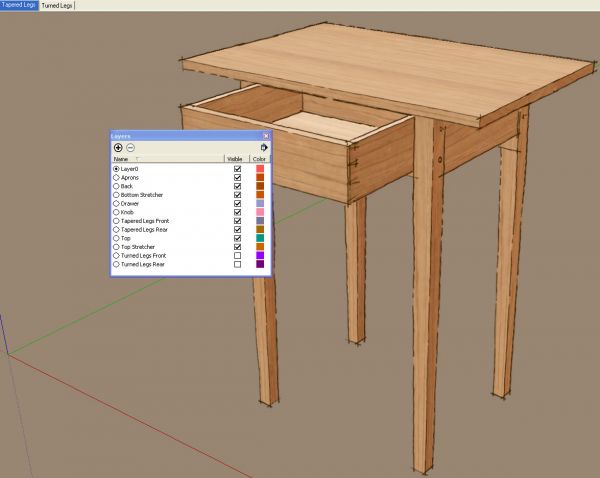
Task: Click the Turned Legs Rear layer name
Action: pos(143,264)
